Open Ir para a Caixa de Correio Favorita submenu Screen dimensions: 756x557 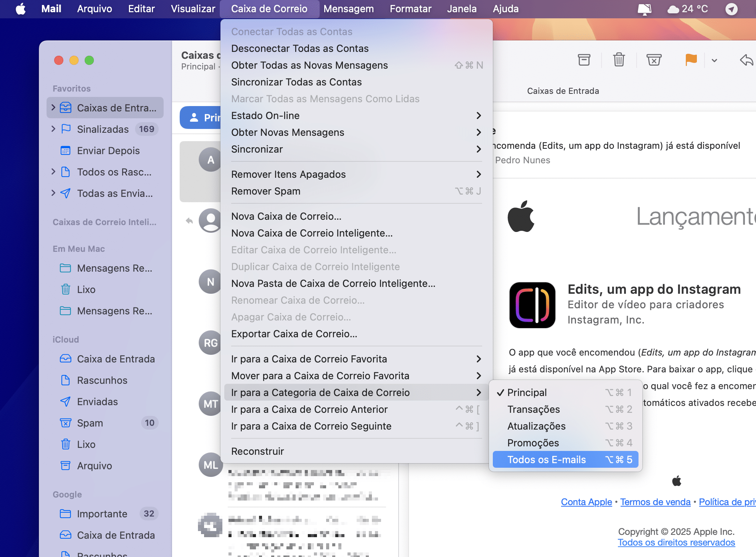tap(356, 359)
